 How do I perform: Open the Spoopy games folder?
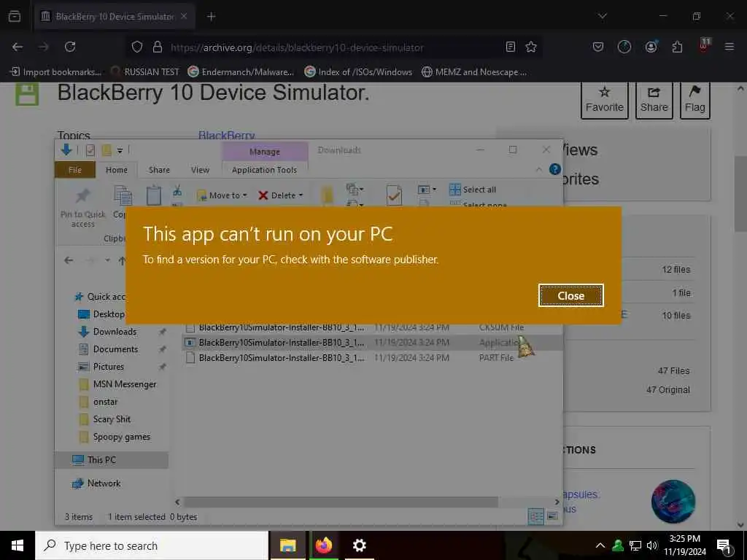tap(122, 437)
